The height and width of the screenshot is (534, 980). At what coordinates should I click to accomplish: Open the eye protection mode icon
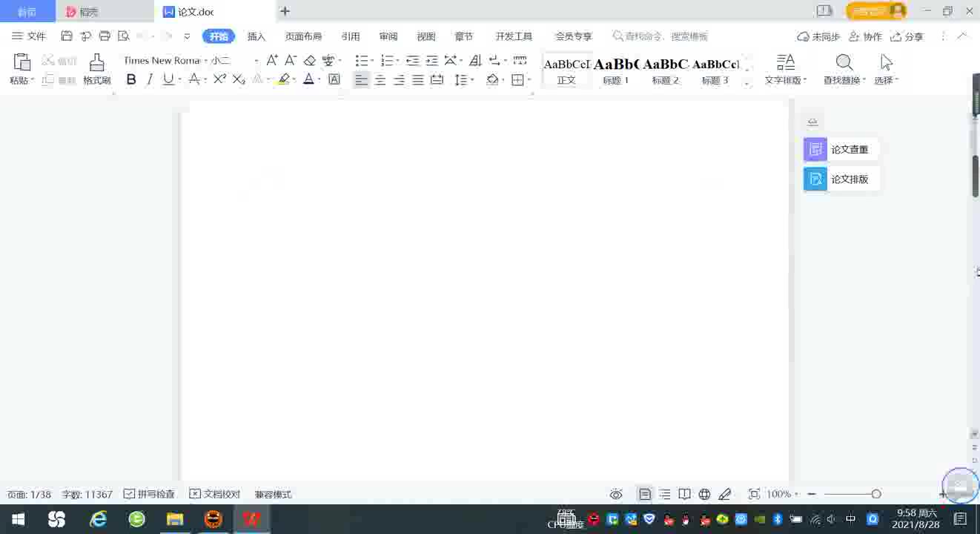pyautogui.click(x=616, y=494)
